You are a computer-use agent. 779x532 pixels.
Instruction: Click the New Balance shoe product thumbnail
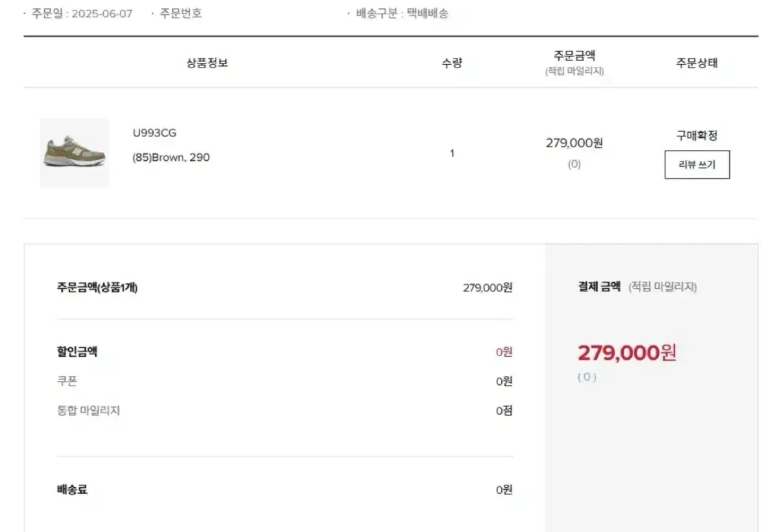[75, 153]
